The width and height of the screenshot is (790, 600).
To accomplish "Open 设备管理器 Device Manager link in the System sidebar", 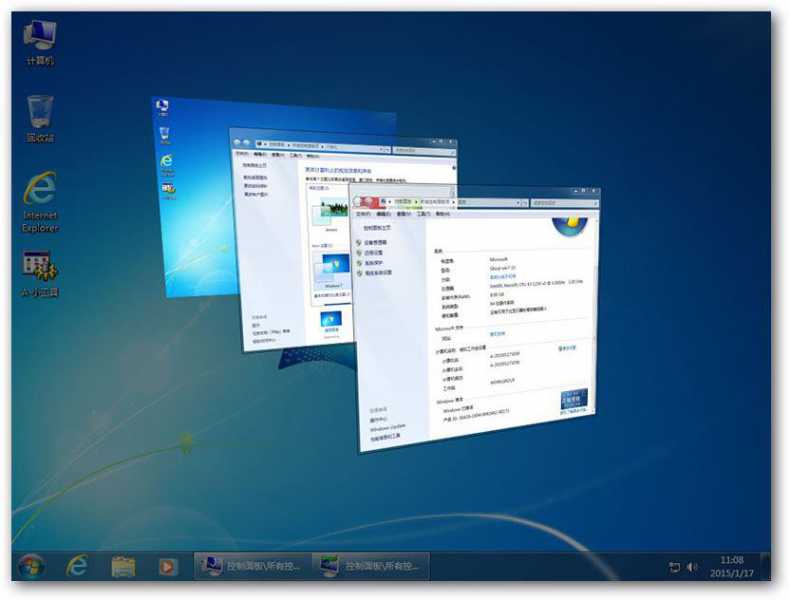I will pos(375,242).
